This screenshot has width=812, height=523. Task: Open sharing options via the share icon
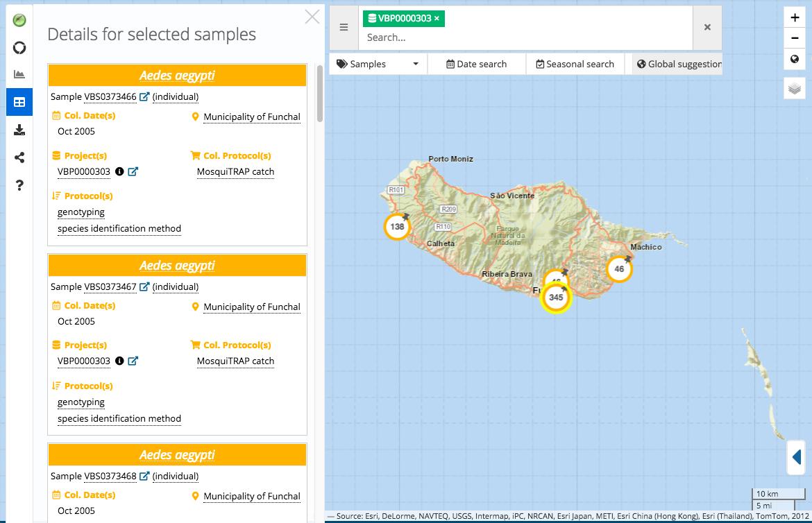(x=19, y=157)
